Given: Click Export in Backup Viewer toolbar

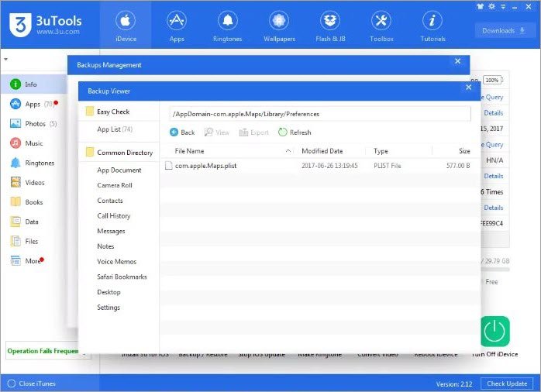Looking at the screenshot, I should pos(253,132).
